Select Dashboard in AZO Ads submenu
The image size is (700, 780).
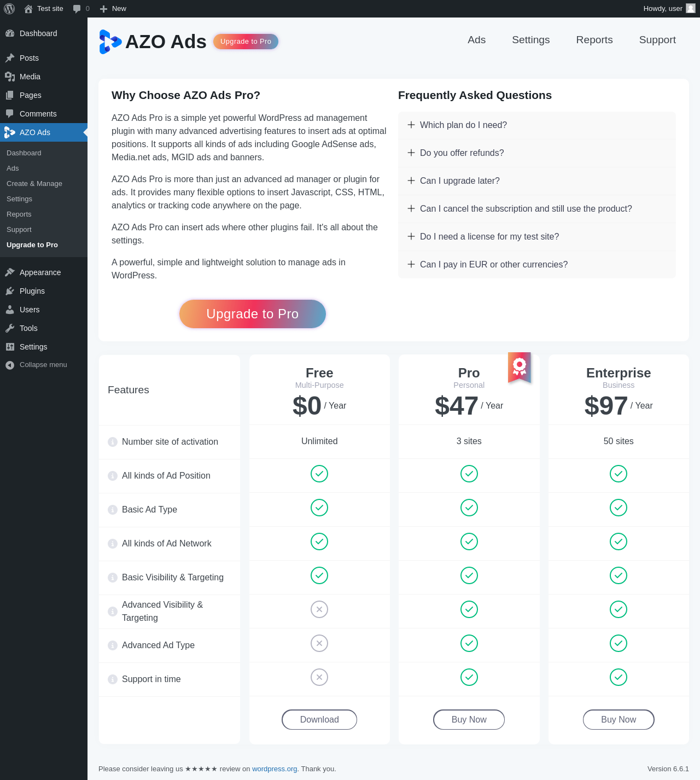[x=44, y=153]
